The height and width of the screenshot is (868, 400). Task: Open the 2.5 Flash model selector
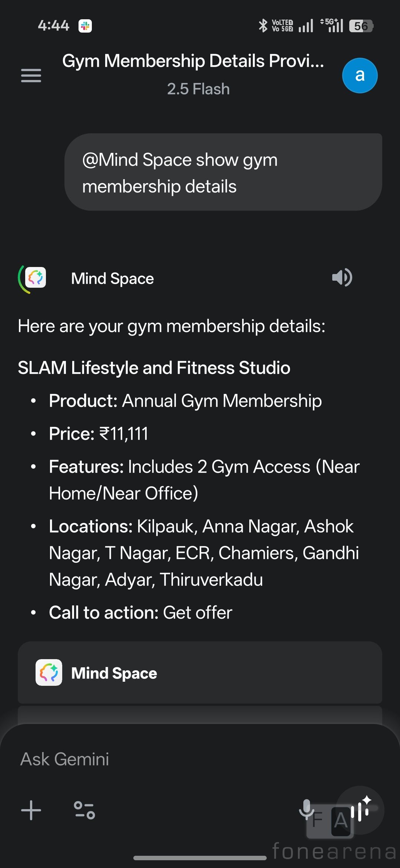pos(198,89)
